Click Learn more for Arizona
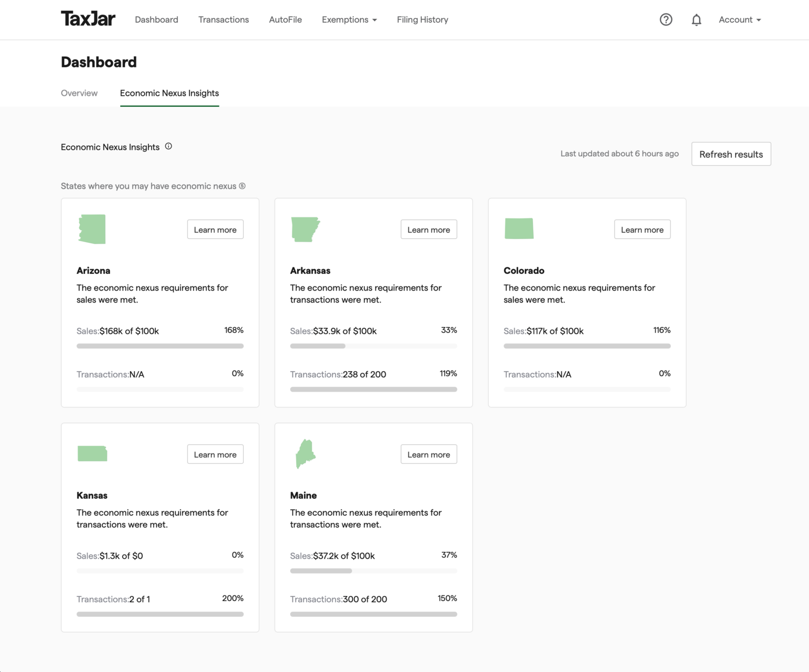Image resolution: width=809 pixels, height=672 pixels. pos(215,229)
